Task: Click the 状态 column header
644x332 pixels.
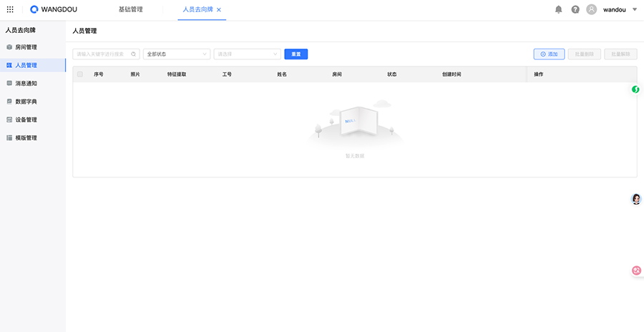Action: coord(392,74)
